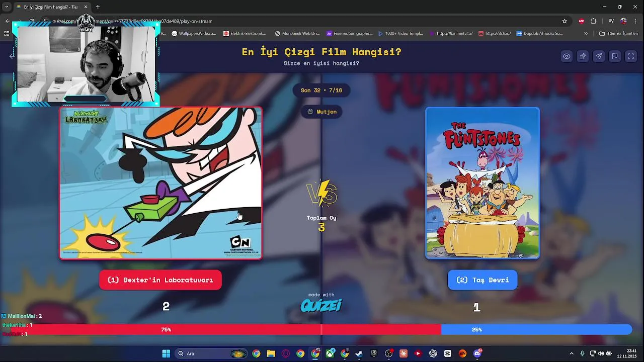
Task: Open the Dupdub AI Tools bookmark
Action: coord(539,34)
